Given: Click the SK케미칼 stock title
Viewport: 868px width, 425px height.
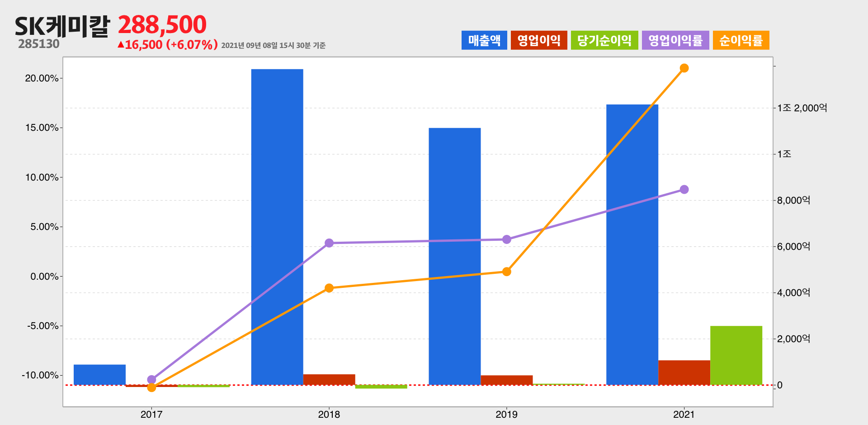Looking at the screenshot, I should click(62, 26).
